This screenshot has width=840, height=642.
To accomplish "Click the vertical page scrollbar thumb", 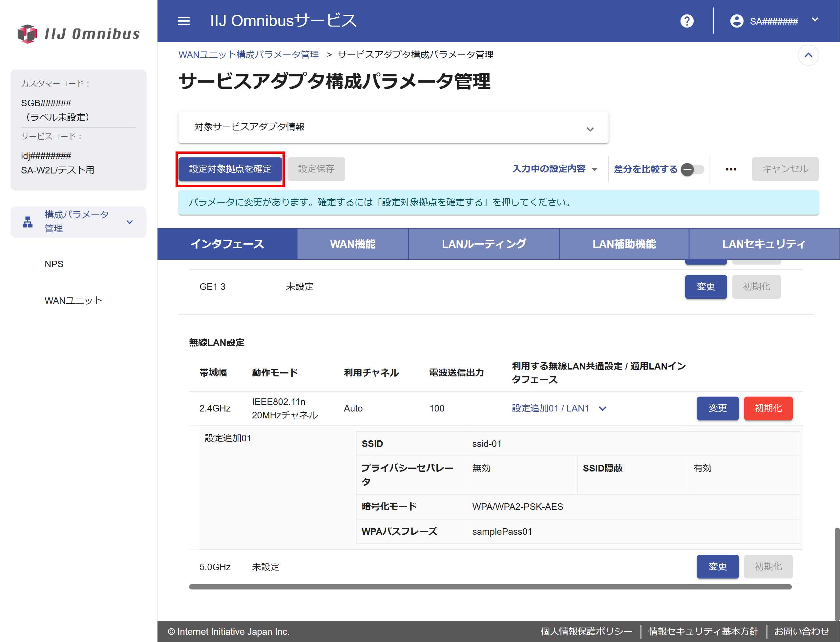I will 837,574.
